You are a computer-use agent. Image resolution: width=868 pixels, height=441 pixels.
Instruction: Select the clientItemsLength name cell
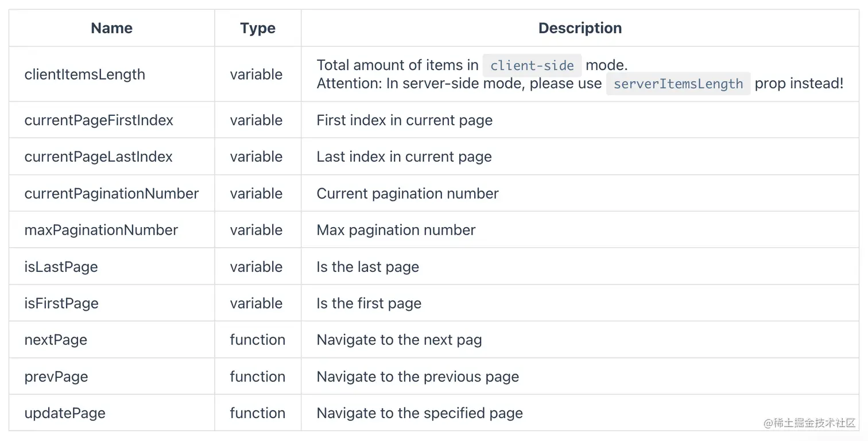point(85,75)
